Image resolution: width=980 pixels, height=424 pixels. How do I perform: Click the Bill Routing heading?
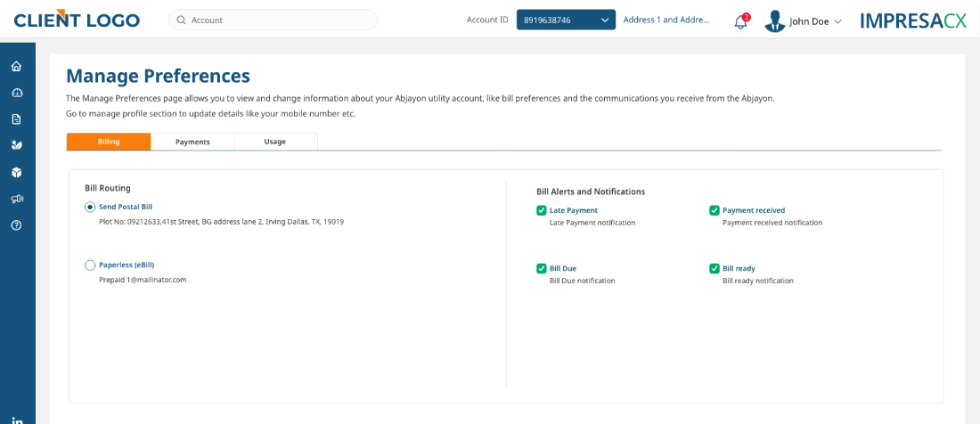108,188
